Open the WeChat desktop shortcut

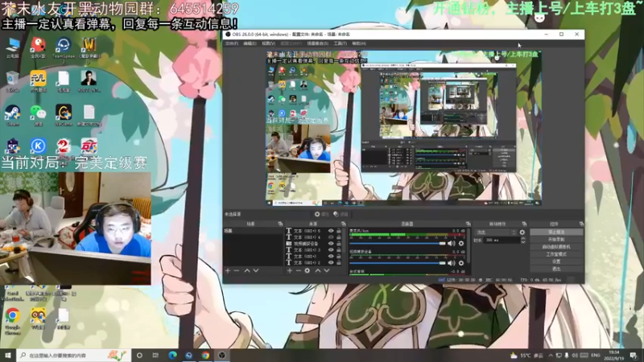pyautogui.click(x=38, y=115)
